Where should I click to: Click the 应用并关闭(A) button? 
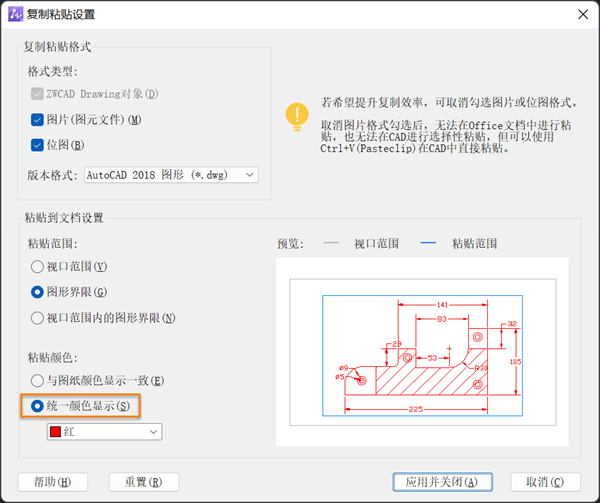click(x=442, y=482)
